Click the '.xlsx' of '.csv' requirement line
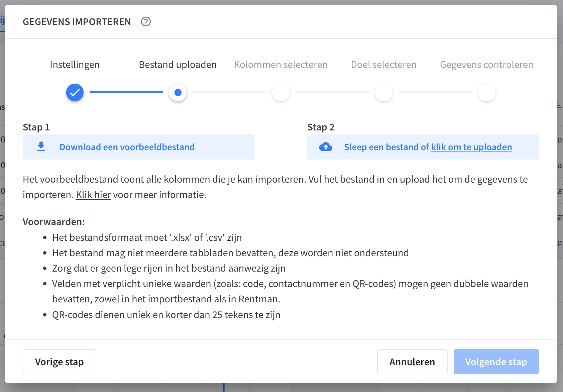The height and width of the screenshot is (392, 563). click(x=147, y=237)
